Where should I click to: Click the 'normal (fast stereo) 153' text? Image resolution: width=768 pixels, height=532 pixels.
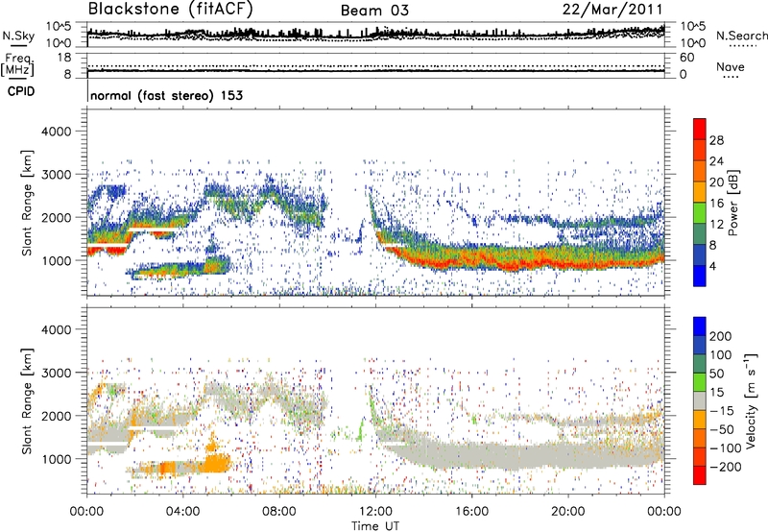tap(166, 95)
